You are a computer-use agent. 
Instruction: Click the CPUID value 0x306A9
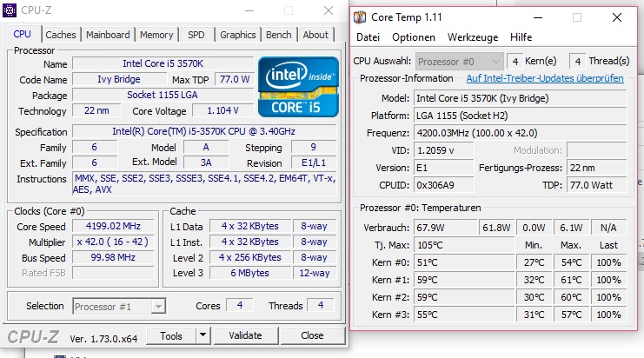[x=443, y=185]
